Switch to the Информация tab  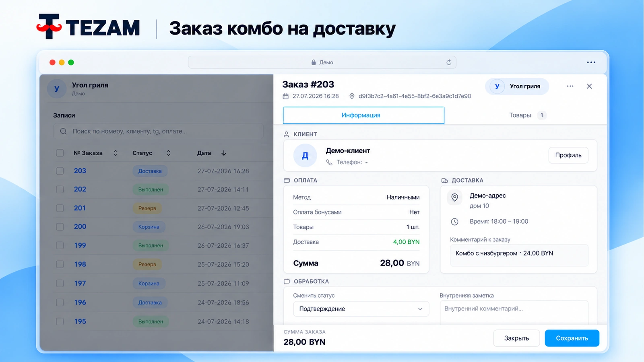tap(363, 115)
